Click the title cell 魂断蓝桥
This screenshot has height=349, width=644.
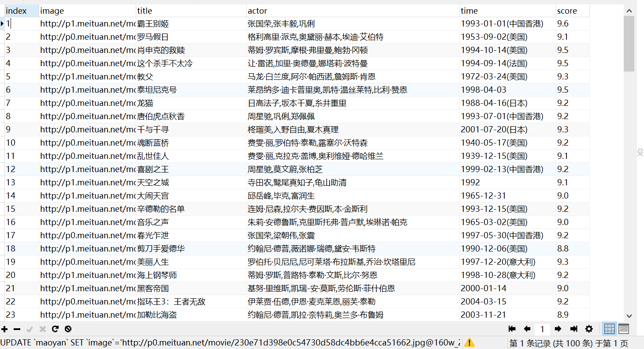tap(191, 143)
